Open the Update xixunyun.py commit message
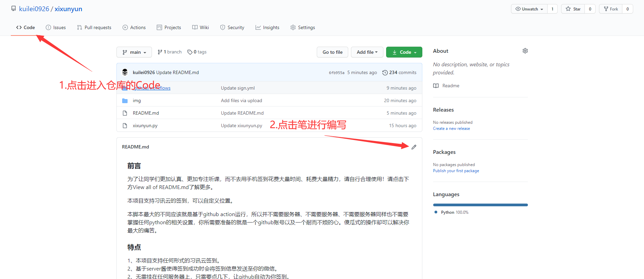The width and height of the screenshot is (644, 279). (242, 125)
